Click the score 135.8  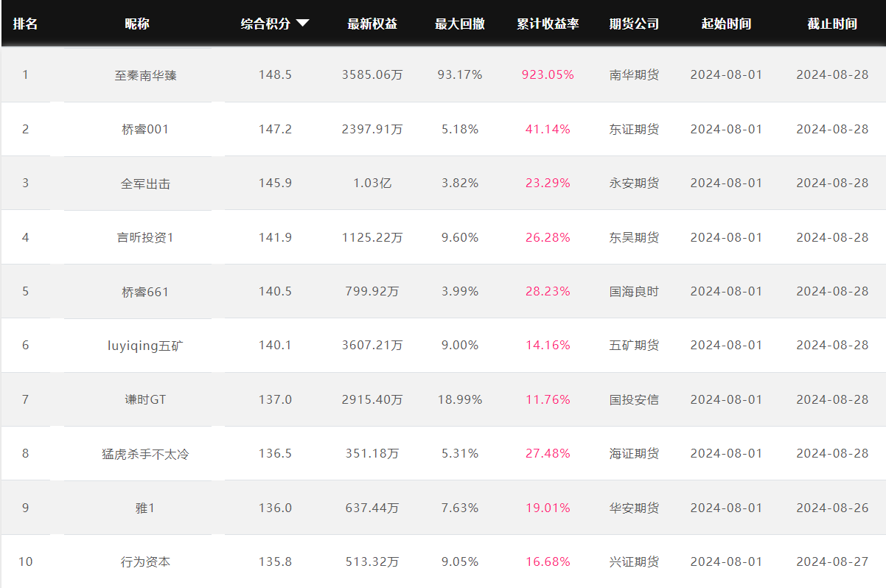[275, 561]
